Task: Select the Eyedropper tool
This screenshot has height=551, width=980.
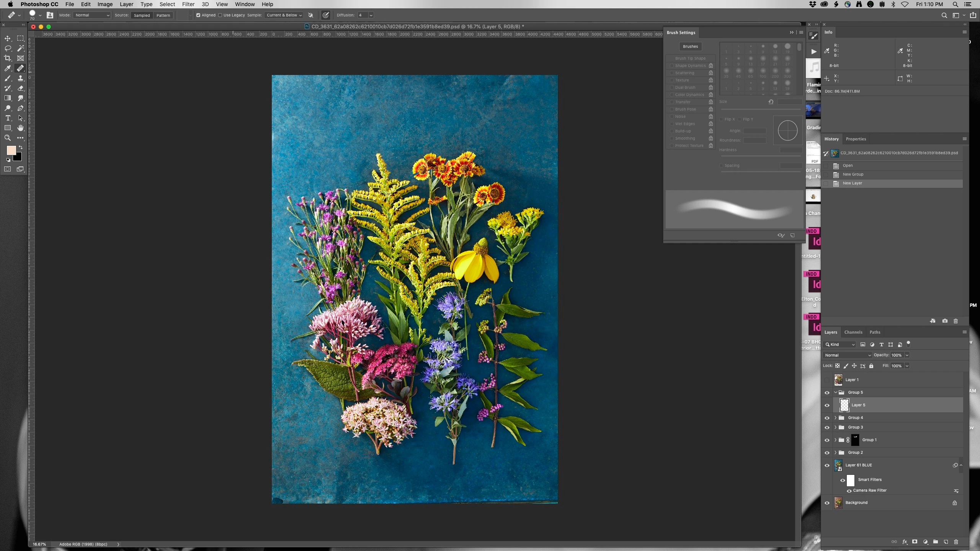Action: [8, 68]
